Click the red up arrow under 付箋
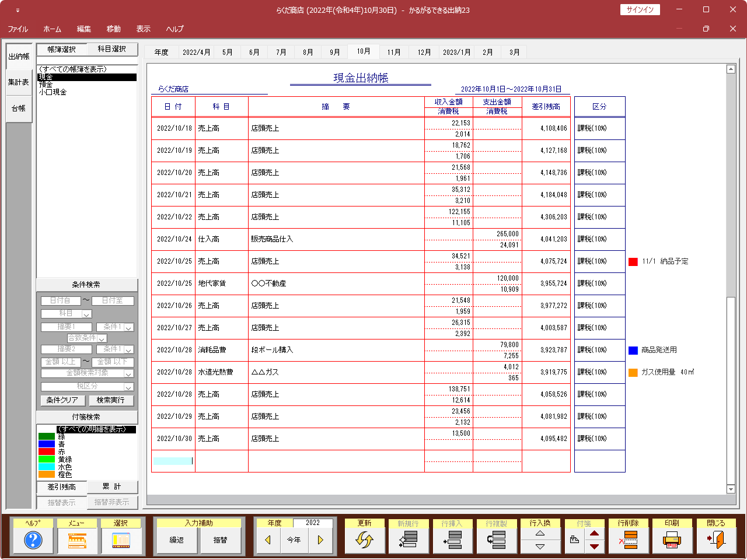This screenshot has width=747, height=560. tap(594, 534)
